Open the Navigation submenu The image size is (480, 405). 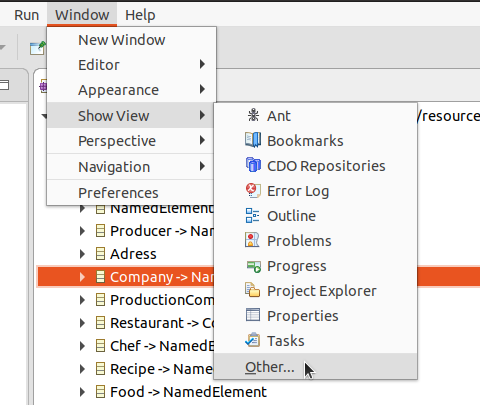point(131,167)
